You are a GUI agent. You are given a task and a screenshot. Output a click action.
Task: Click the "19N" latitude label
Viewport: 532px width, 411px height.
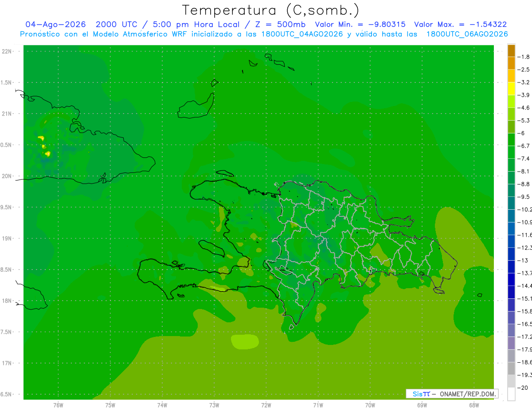(x=7, y=239)
